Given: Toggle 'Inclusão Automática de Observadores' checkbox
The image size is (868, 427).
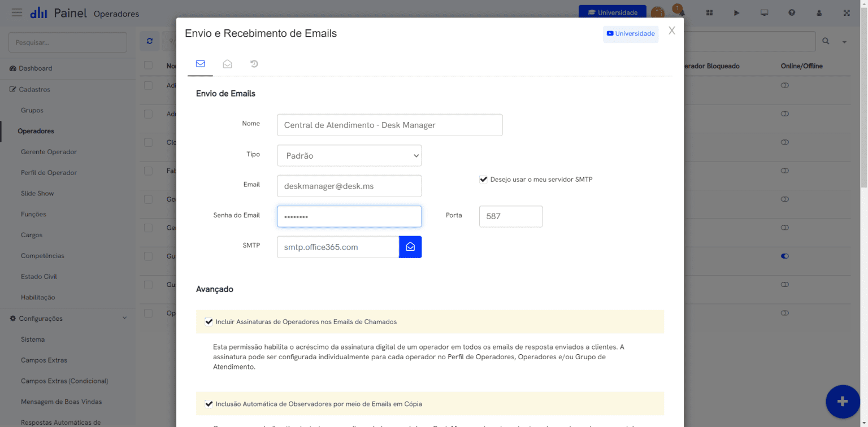Looking at the screenshot, I should tap(209, 404).
